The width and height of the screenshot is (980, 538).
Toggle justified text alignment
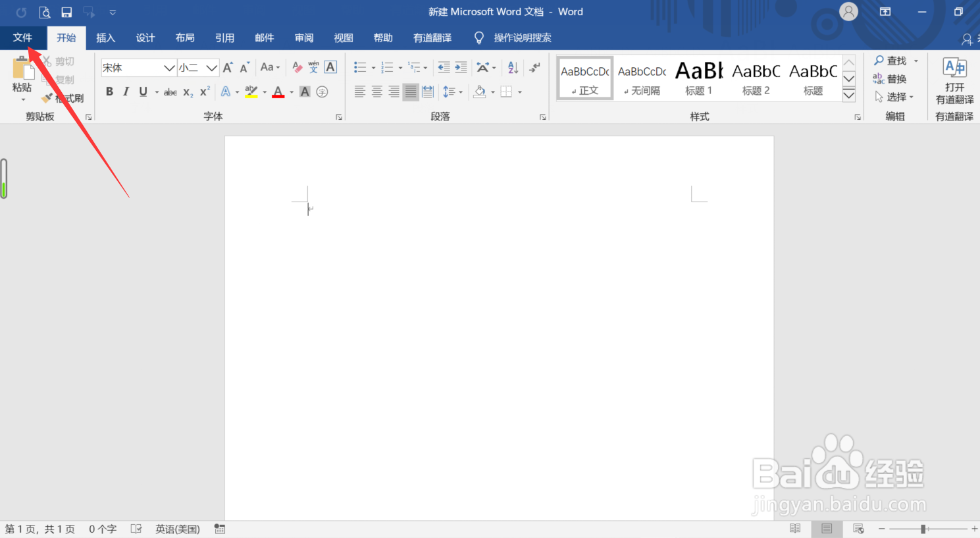[x=411, y=92]
